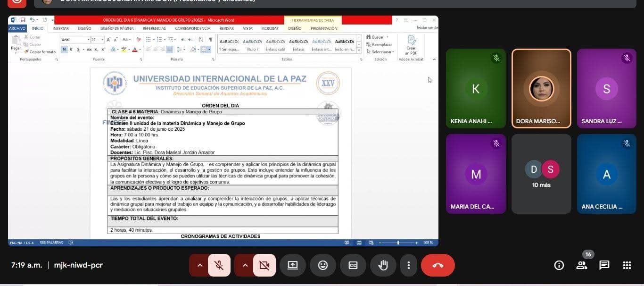Open the activities grid icon

(x=627, y=265)
